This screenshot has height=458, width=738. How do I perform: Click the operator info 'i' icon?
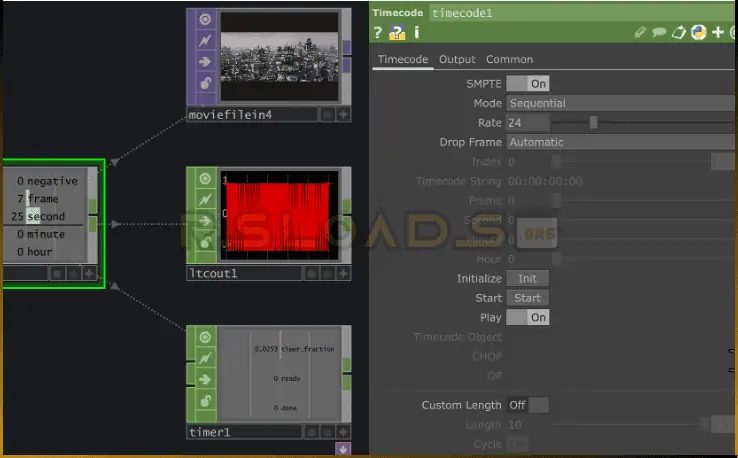click(x=416, y=33)
